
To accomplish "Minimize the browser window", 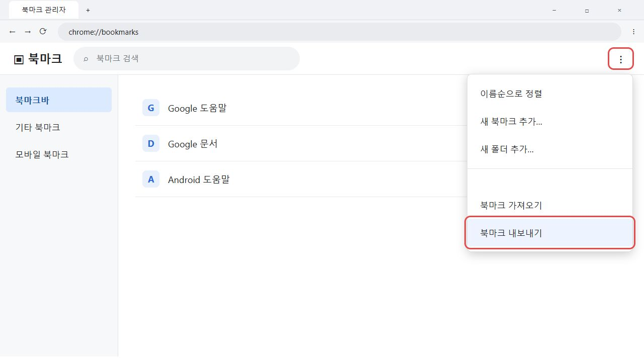I will click(554, 10).
